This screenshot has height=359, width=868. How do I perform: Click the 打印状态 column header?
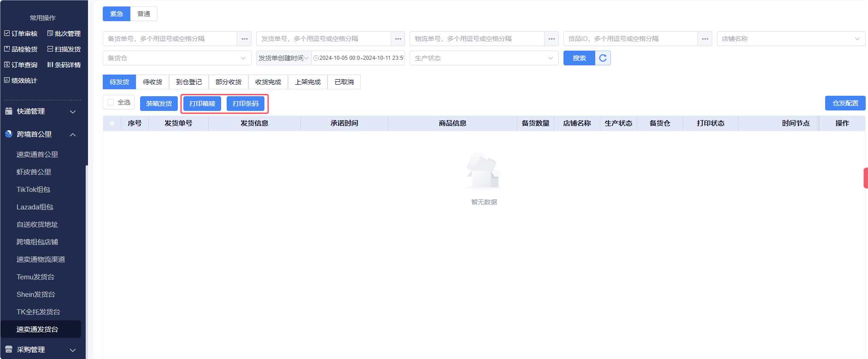710,123
